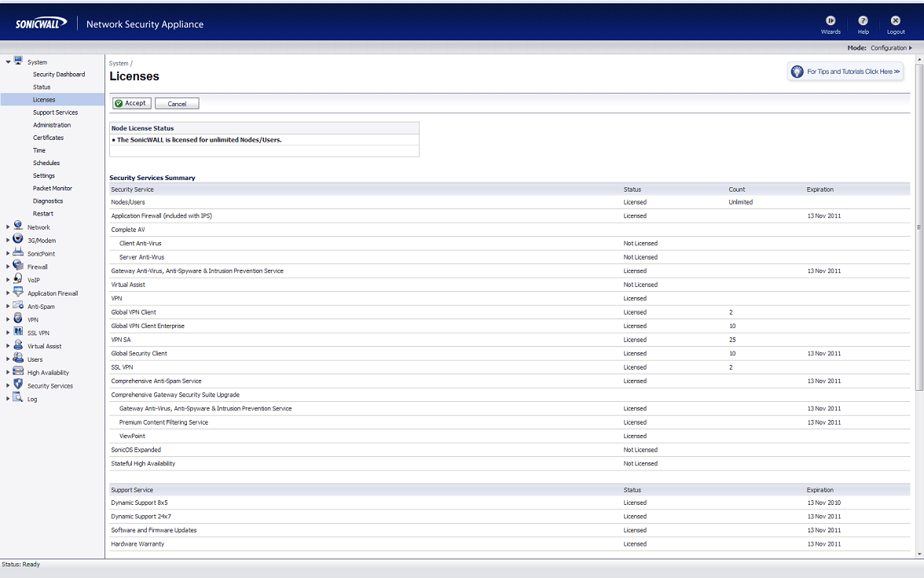Click the Network icon in sidebar
The image size is (924, 578).
tap(18, 226)
